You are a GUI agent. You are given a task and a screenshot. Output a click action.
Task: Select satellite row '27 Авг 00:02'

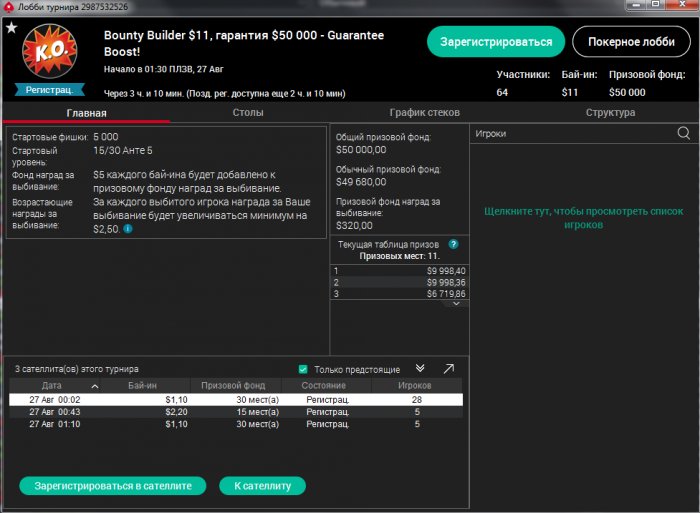tap(236, 400)
